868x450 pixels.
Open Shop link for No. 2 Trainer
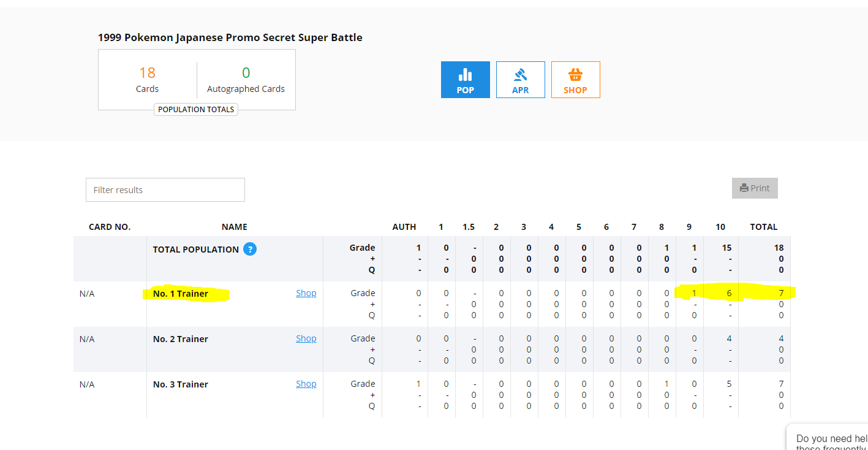(306, 338)
